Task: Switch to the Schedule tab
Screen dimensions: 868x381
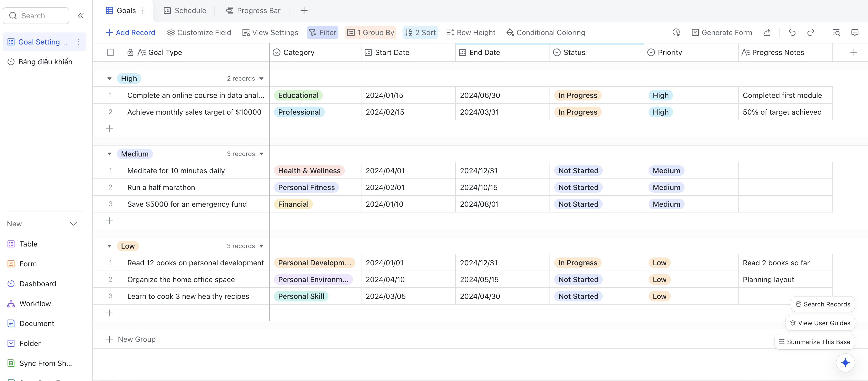Action: point(185,11)
